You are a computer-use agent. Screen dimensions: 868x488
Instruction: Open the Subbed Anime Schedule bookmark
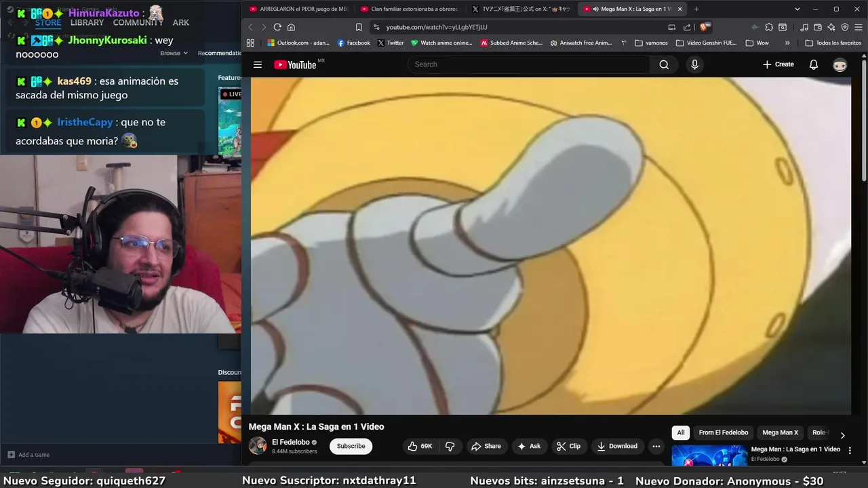pos(511,43)
